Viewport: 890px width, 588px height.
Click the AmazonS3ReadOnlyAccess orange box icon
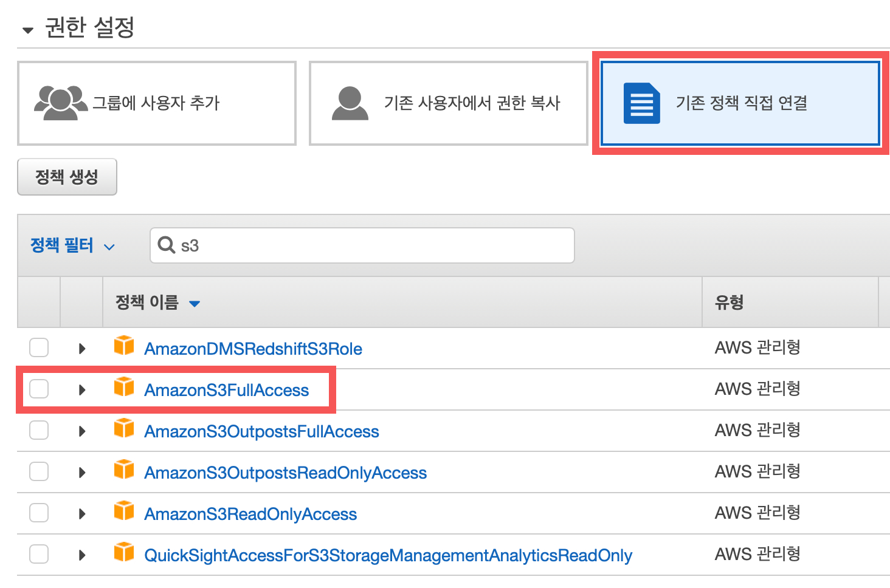tap(124, 511)
